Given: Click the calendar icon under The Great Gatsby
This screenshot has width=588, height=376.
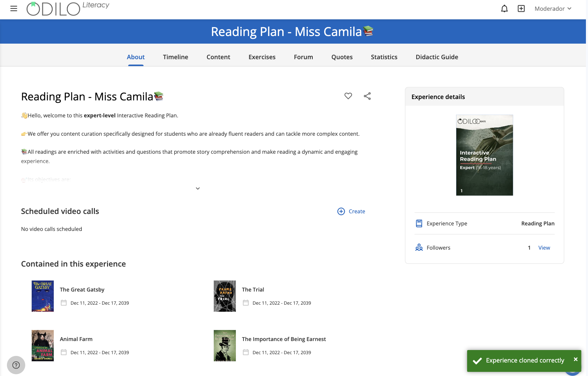Looking at the screenshot, I should (x=64, y=303).
